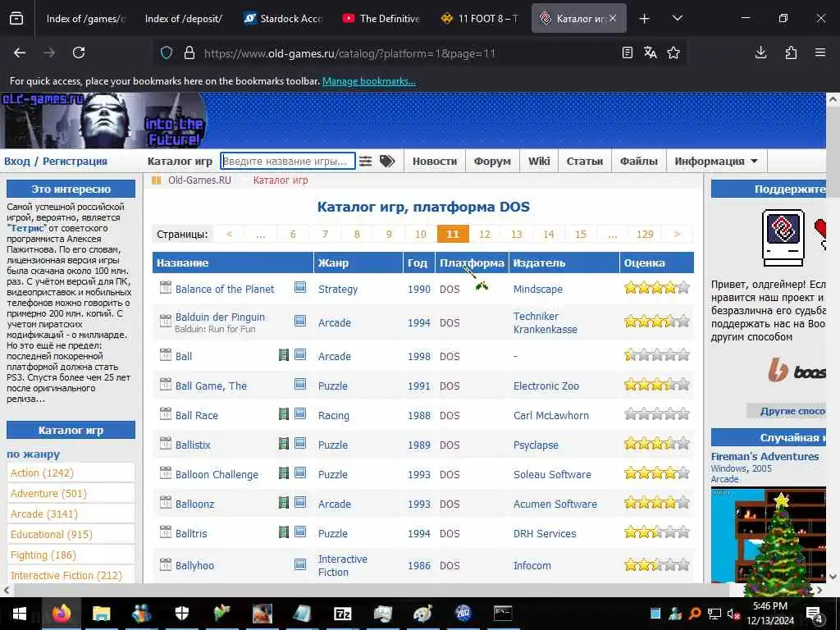Screen dimensions: 840x630
Task: Open the Firefox downloads panel
Action: click(x=760, y=52)
